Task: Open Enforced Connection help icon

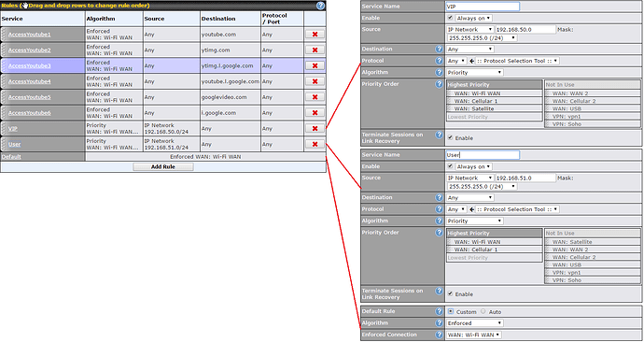Action: 439,335
